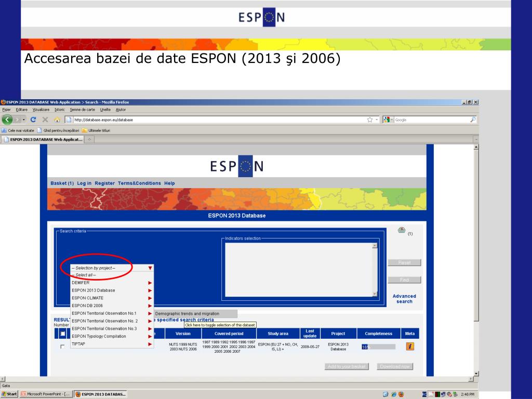Tick the dataset row checkbox
The image size is (532, 399).
62,347
